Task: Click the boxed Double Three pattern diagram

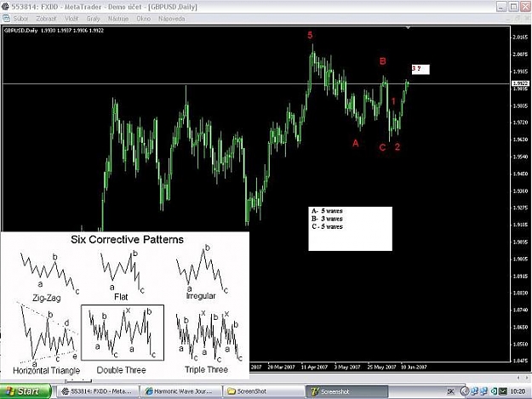Action: (123, 333)
